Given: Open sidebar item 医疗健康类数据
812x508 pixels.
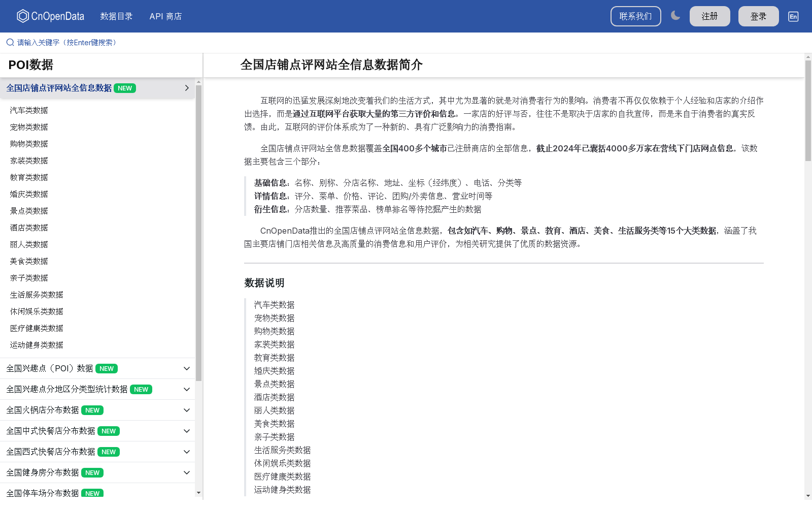Looking at the screenshot, I should (x=37, y=328).
